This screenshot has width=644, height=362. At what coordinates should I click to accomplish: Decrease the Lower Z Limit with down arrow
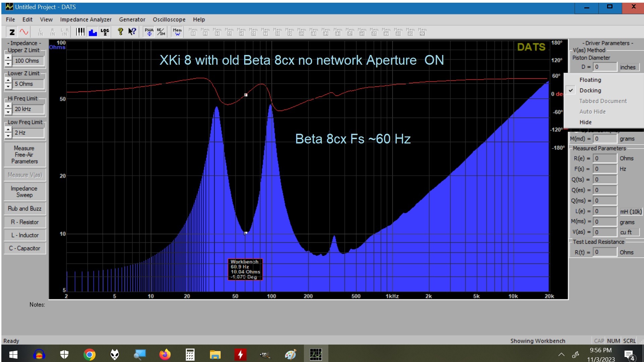(8, 87)
